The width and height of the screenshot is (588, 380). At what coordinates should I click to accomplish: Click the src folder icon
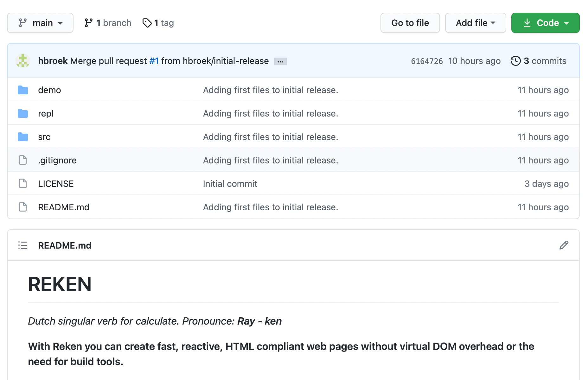click(x=23, y=137)
